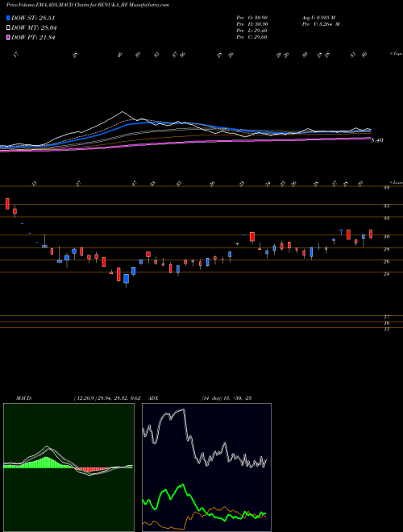This screenshot has width=403, height=532.
Task: Click the DOW MT value label
Action: point(35,28)
